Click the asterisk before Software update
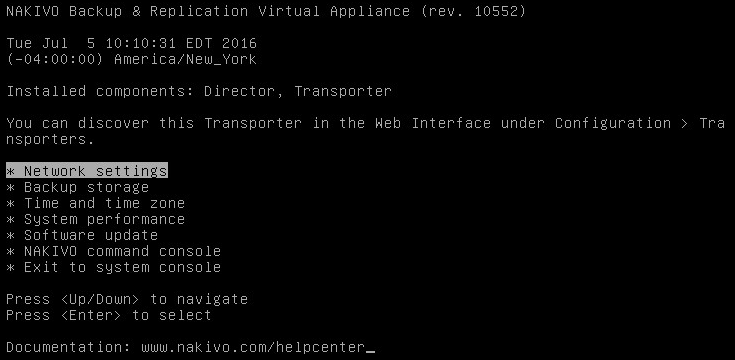735x360 pixels. pyautogui.click(x=10, y=235)
